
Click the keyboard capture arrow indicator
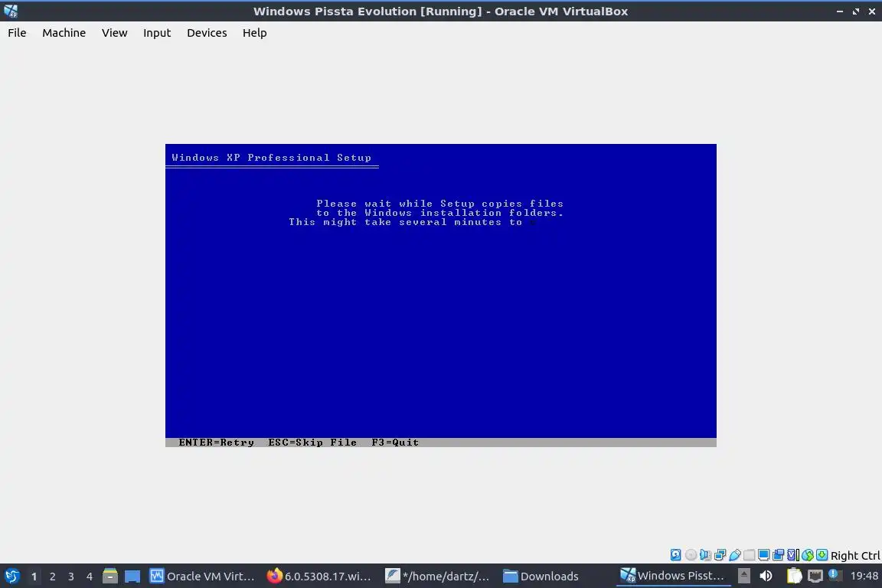click(822, 555)
